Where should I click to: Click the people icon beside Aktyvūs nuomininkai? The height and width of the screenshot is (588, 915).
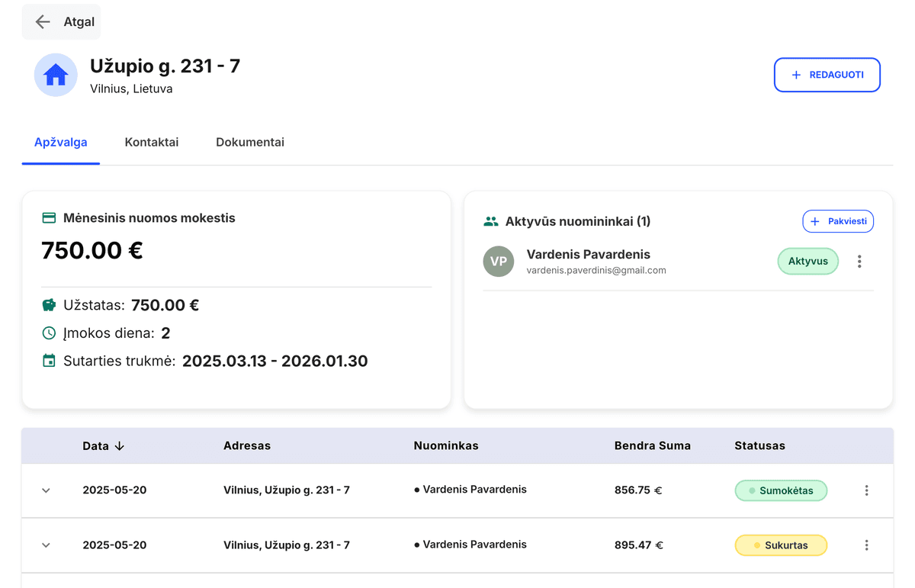491,221
